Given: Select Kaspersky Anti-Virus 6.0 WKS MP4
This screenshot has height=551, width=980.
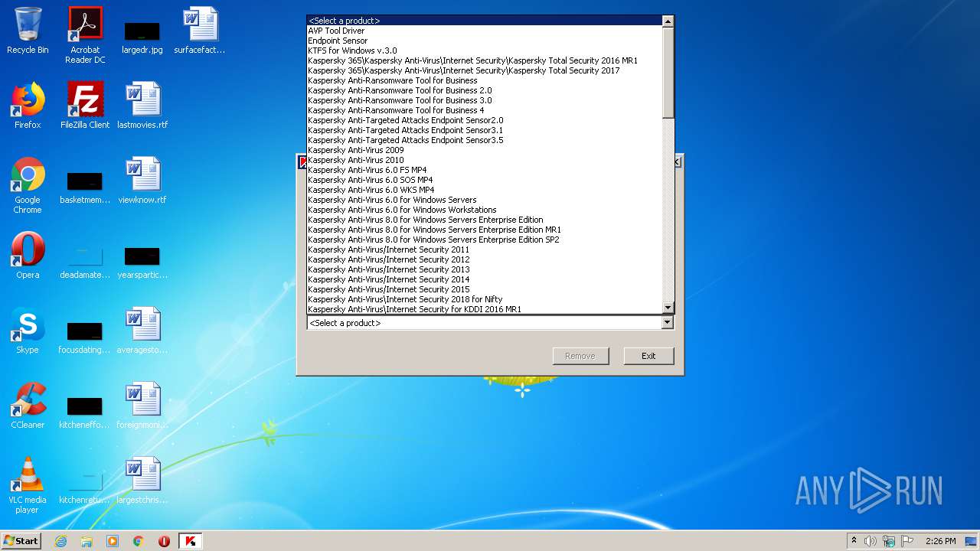Looking at the screenshot, I should click(484, 190).
